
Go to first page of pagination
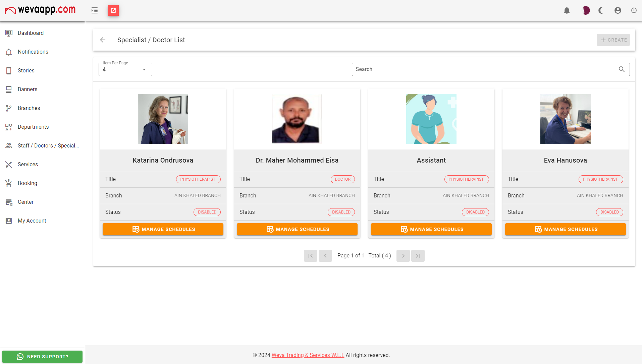(311, 256)
